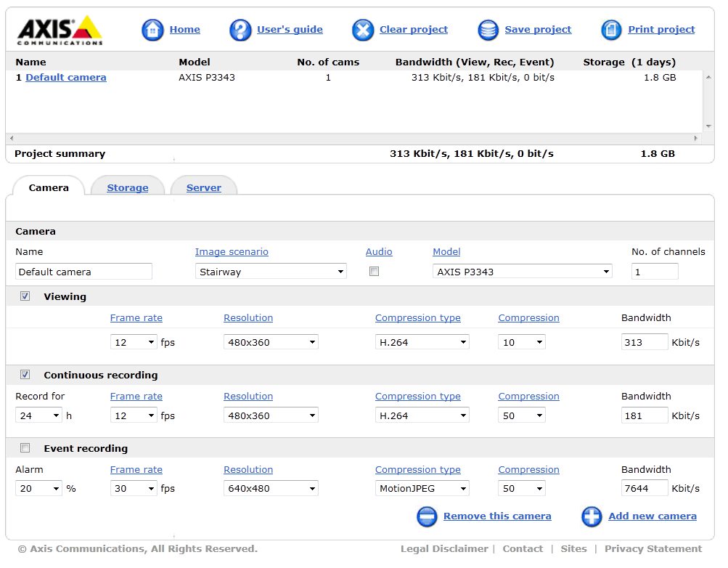This screenshot has height=568, width=728.
Task: Click the Save project link
Action: coord(538,29)
